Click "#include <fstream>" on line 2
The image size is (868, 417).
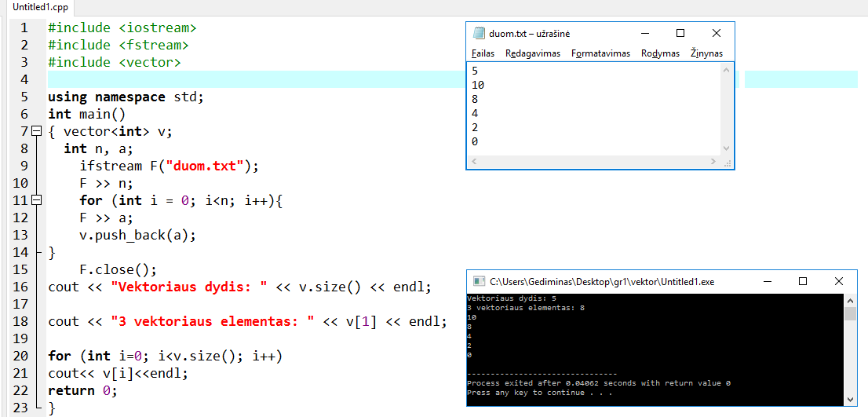119,45
